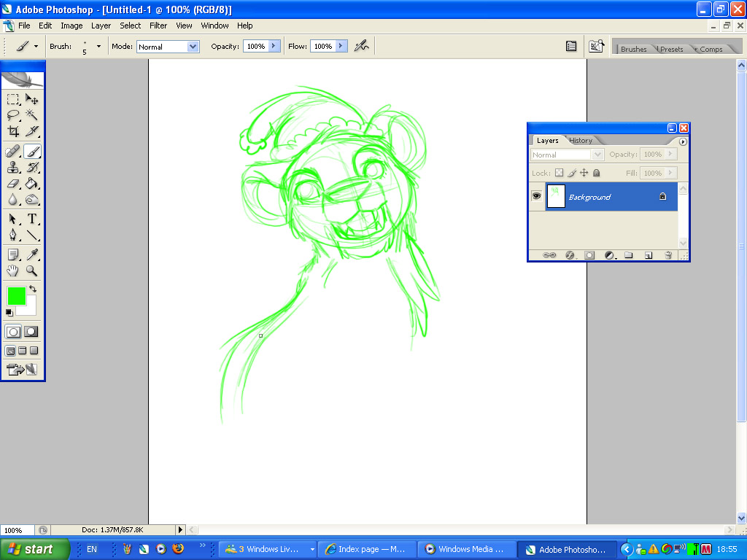Switch to Quick Mask mode
This screenshot has height=560, width=747.
[x=31, y=332]
